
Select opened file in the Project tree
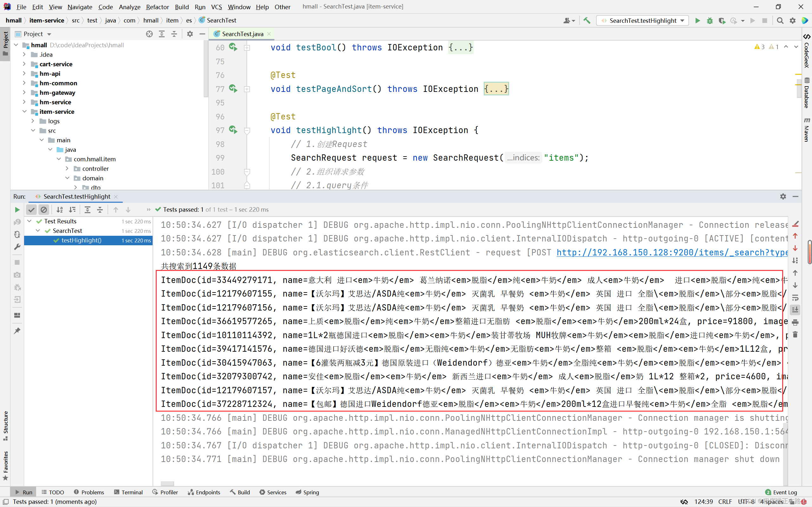pyautogui.click(x=149, y=34)
